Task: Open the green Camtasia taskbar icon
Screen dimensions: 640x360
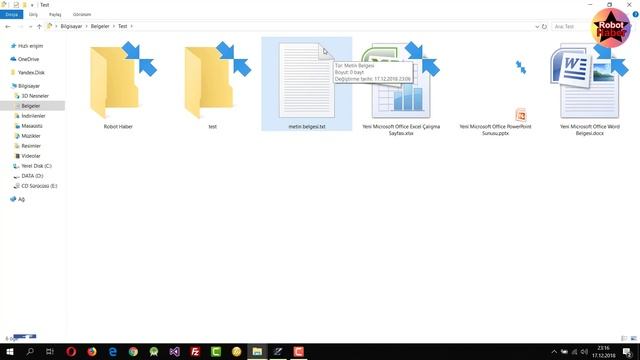Action: (216, 351)
